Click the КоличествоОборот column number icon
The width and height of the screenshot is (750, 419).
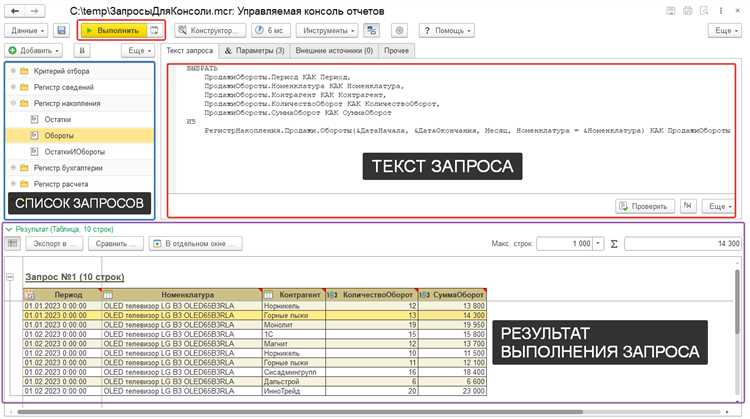[x=332, y=295]
